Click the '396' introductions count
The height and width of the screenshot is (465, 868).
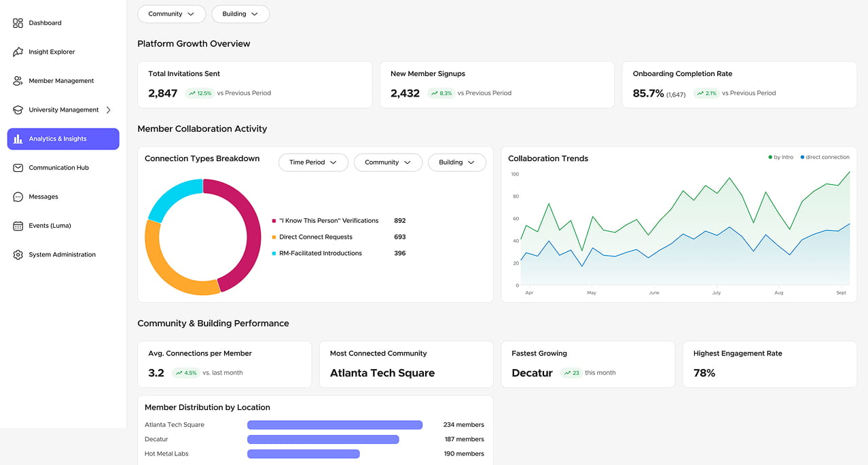click(400, 254)
